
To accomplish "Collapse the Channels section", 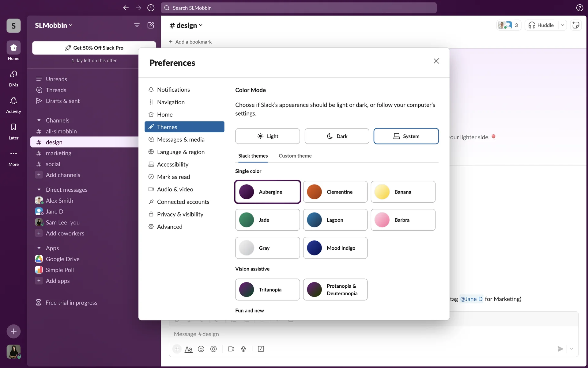I will click(x=39, y=121).
